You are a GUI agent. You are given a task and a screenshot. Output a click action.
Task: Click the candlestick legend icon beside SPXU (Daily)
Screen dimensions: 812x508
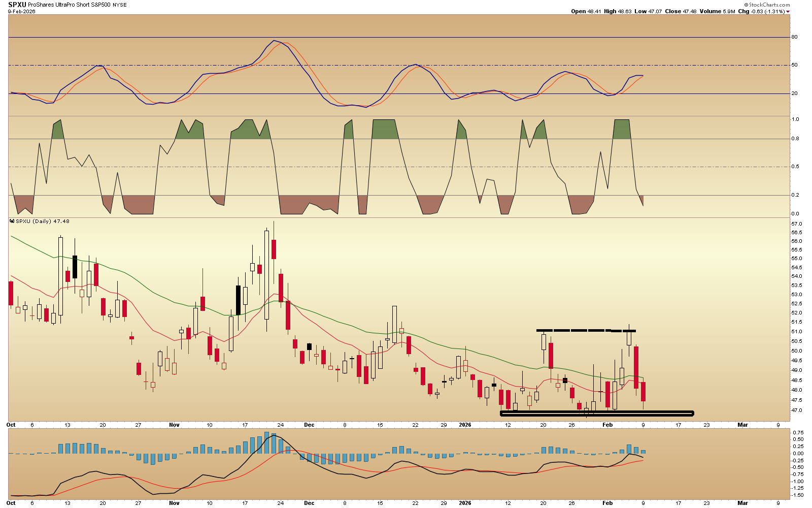12,221
